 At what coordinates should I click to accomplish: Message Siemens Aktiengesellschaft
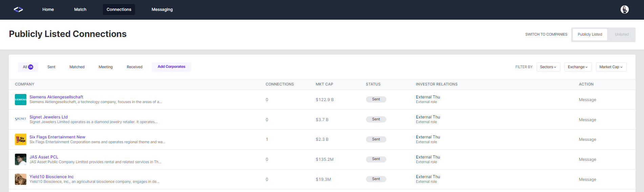[587, 100]
